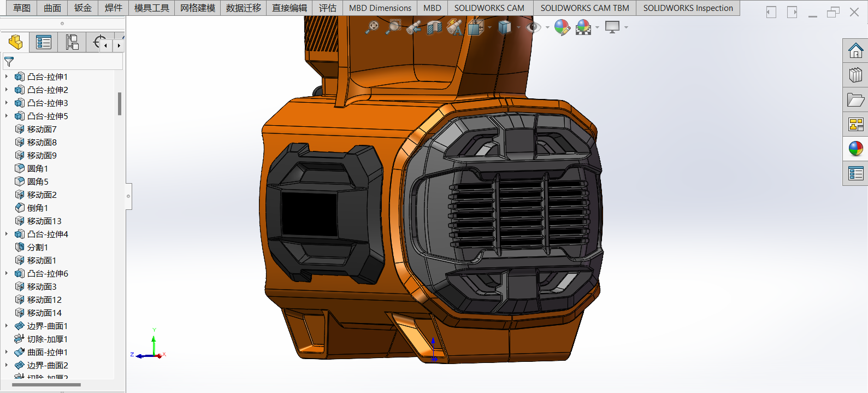Click the feature tree vertical scrollbar
The height and width of the screenshot is (393, 868).
pyautogui.click(x=120, y=104)
